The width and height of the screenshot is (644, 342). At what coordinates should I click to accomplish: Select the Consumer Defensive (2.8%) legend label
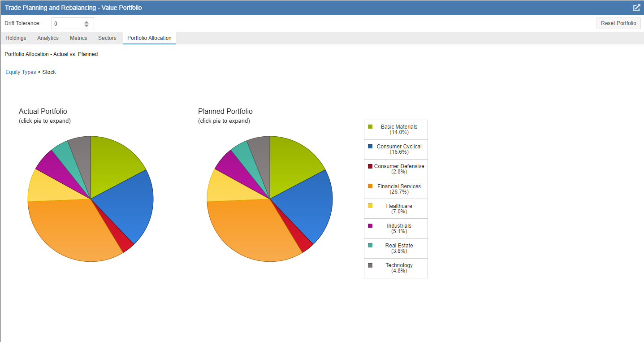tap(399, 169)
